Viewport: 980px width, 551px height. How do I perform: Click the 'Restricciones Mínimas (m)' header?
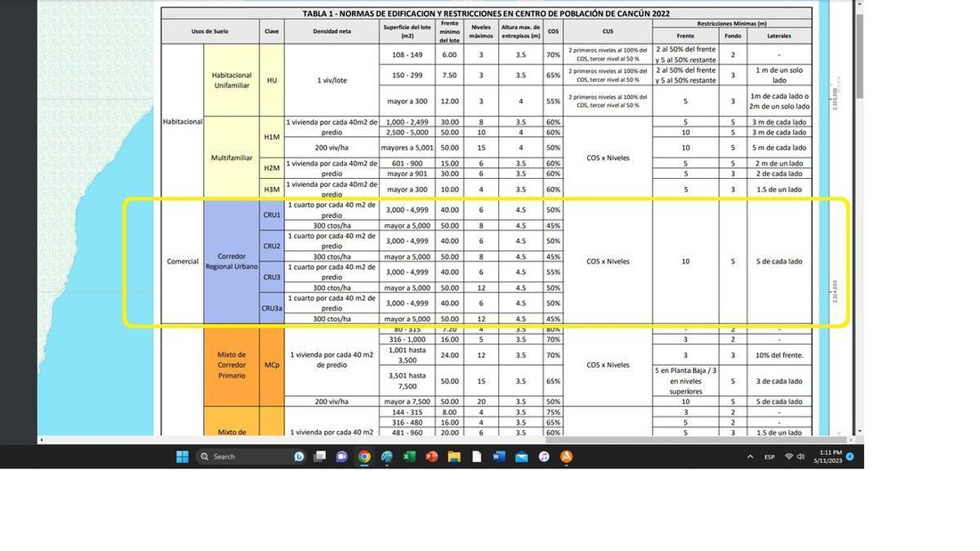(731, 23)
